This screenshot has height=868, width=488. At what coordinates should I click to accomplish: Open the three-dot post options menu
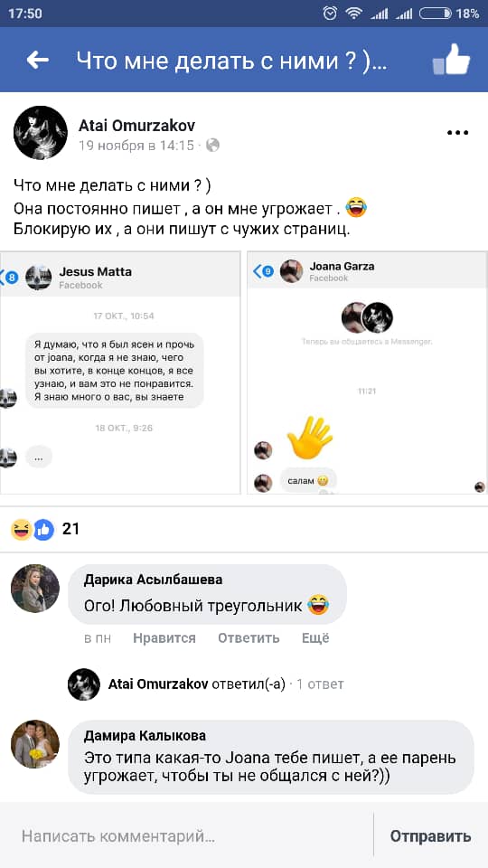click(457, 133)
